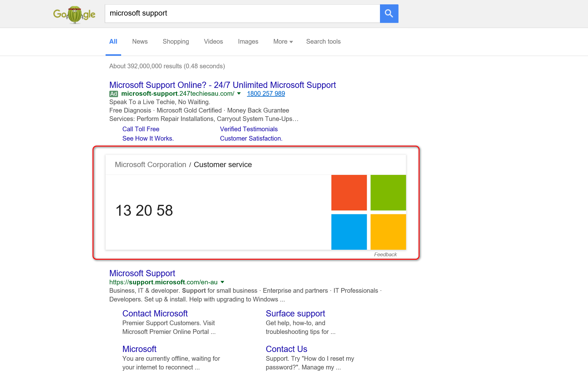Expand the support.microsoft.com URL dropdown arrow
Image resolution: width=588 pixels, height=371 pixels.
222,282
